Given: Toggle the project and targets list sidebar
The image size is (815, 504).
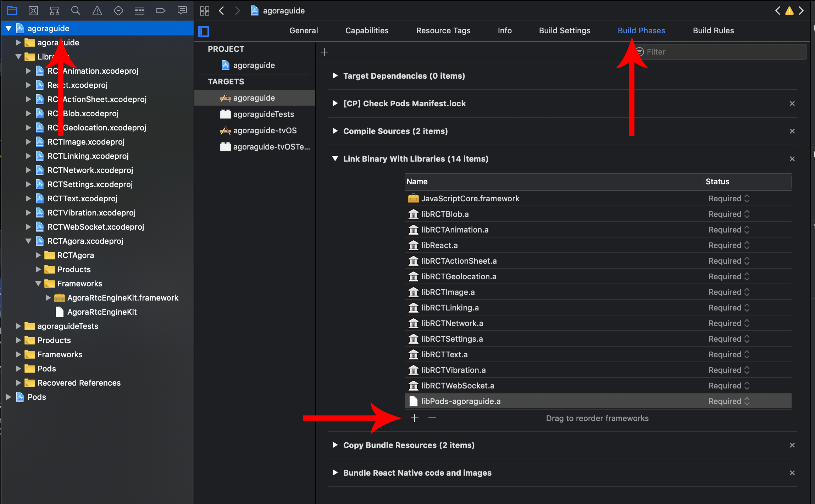Looking at the screenshot, I should pyautogui.click(x=204, y=31).
